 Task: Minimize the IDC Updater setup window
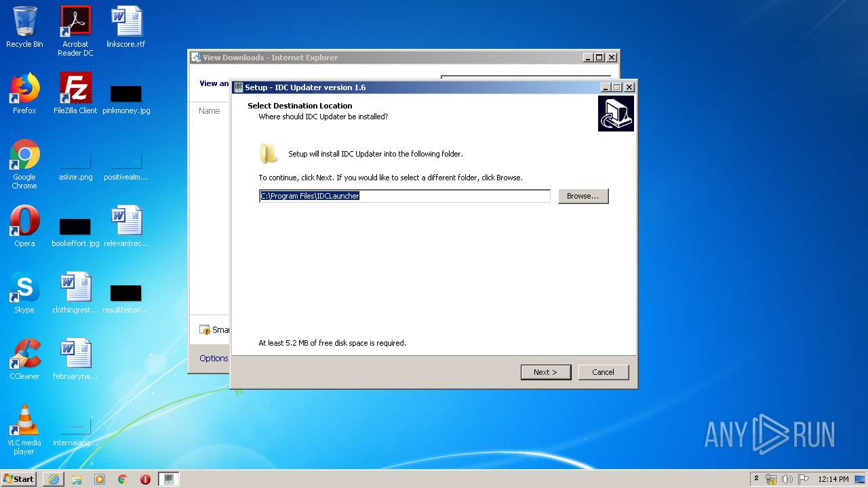pos(605,87)
